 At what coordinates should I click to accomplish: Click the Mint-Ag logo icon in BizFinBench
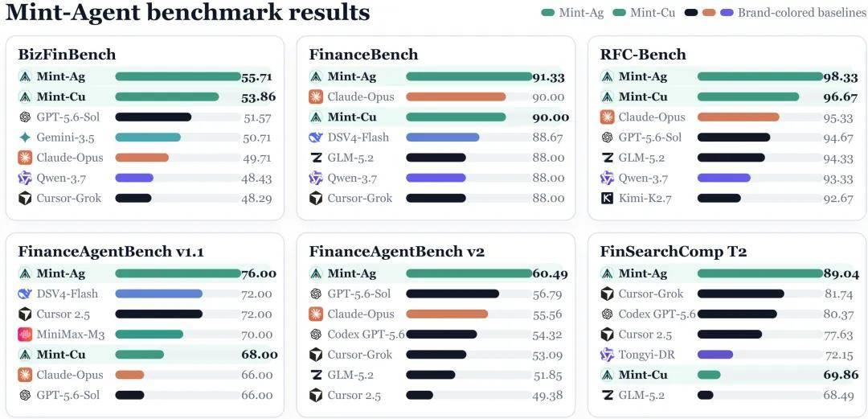point(25,76)
